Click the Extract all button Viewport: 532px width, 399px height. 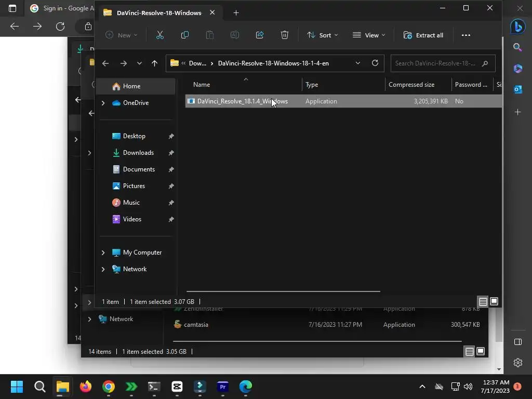[423, 35]
